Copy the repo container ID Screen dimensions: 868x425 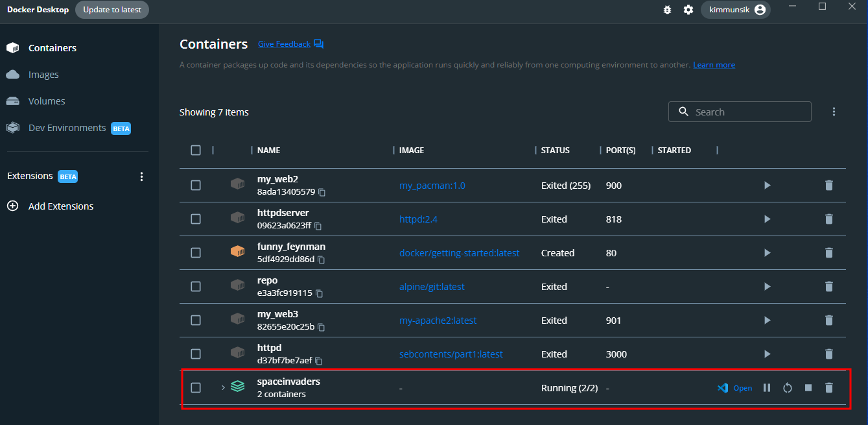point(319,294)
